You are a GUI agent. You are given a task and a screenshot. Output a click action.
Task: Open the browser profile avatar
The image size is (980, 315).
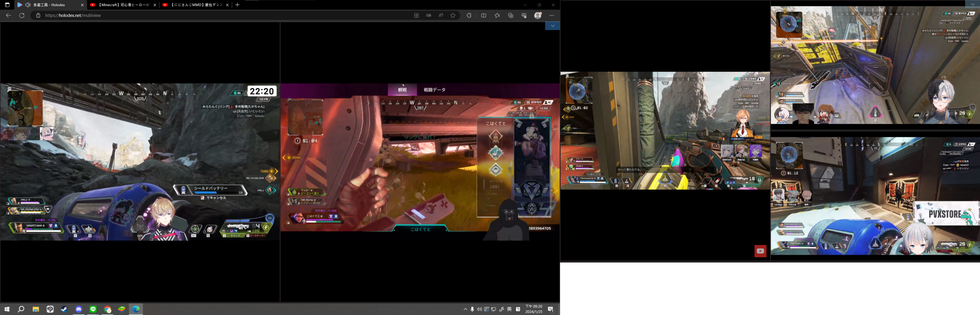click(x=538, y=15)
